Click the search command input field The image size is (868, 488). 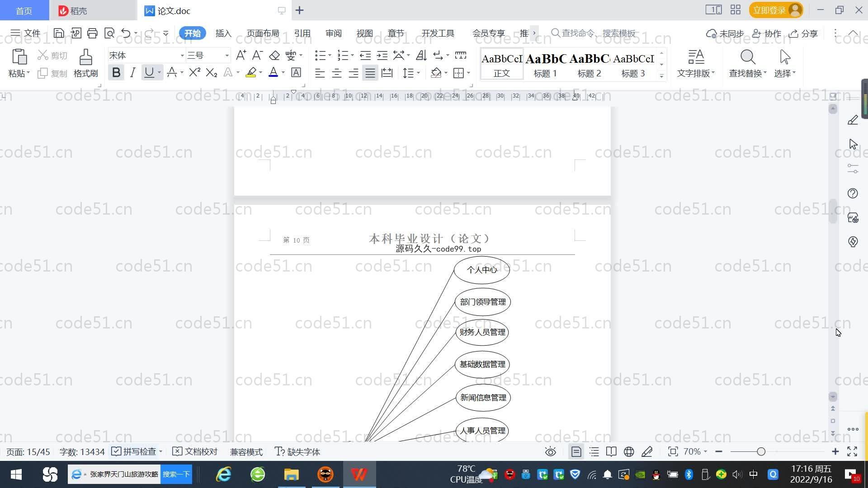tap(598, 33)
